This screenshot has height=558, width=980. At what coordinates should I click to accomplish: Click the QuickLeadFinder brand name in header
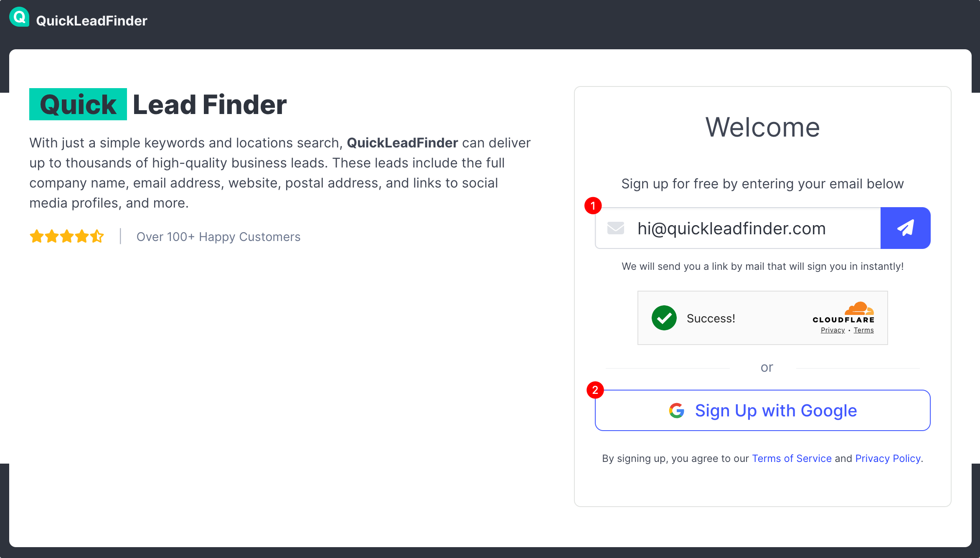click(91, 21)
